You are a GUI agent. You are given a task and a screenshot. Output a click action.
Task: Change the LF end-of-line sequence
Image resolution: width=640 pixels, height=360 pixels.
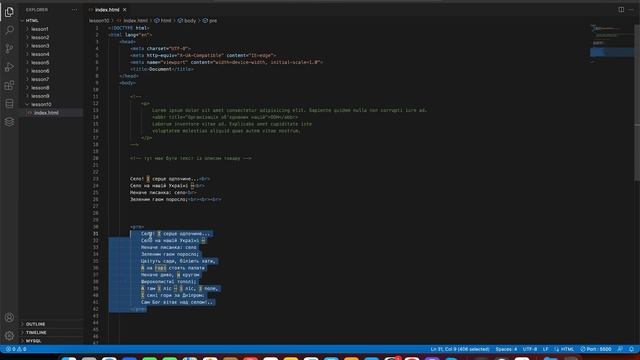coord(545,349)
